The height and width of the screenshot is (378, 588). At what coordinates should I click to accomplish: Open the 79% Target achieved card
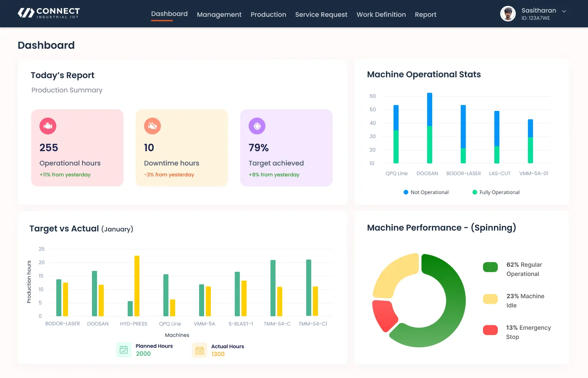(x=286, y=148)
